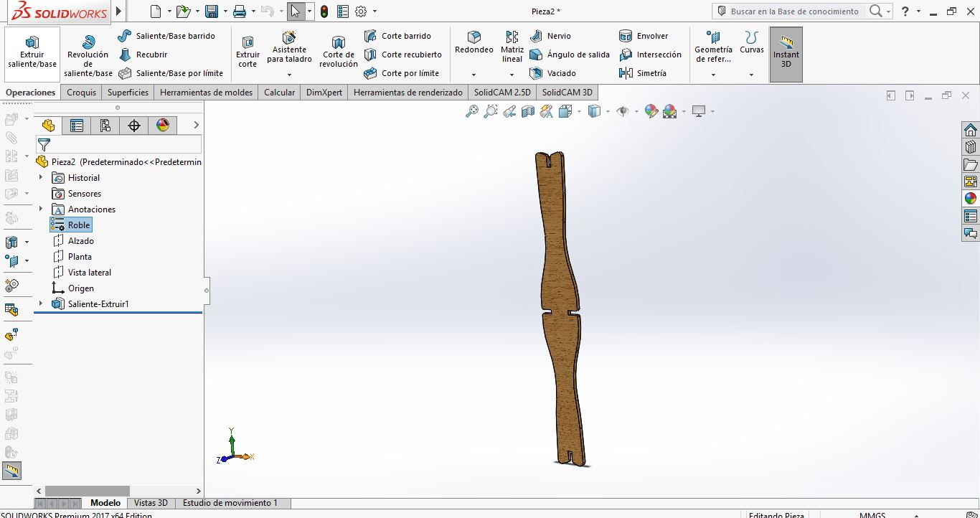Switch to the PropertyManager tab
The height and width of the screenshot is (518, 980).
77,126
